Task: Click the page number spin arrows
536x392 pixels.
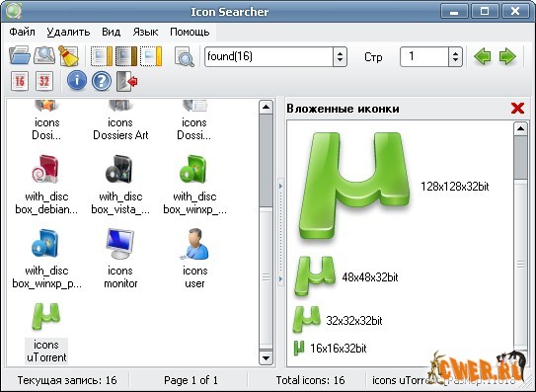Action: click(455, 57)
